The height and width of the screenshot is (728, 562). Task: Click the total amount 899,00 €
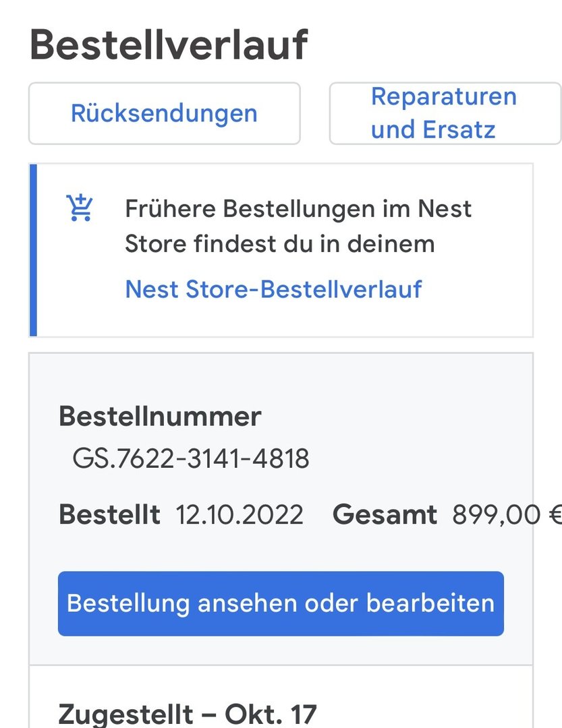point(506,515)
